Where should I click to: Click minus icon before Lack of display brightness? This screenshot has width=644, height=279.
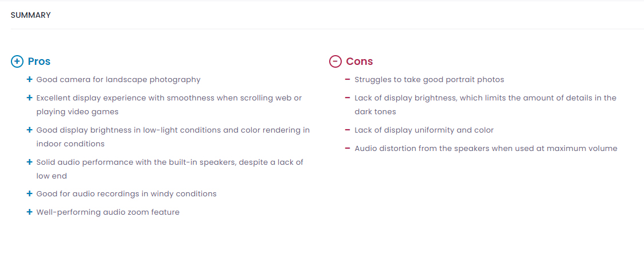tap(348, 98)
